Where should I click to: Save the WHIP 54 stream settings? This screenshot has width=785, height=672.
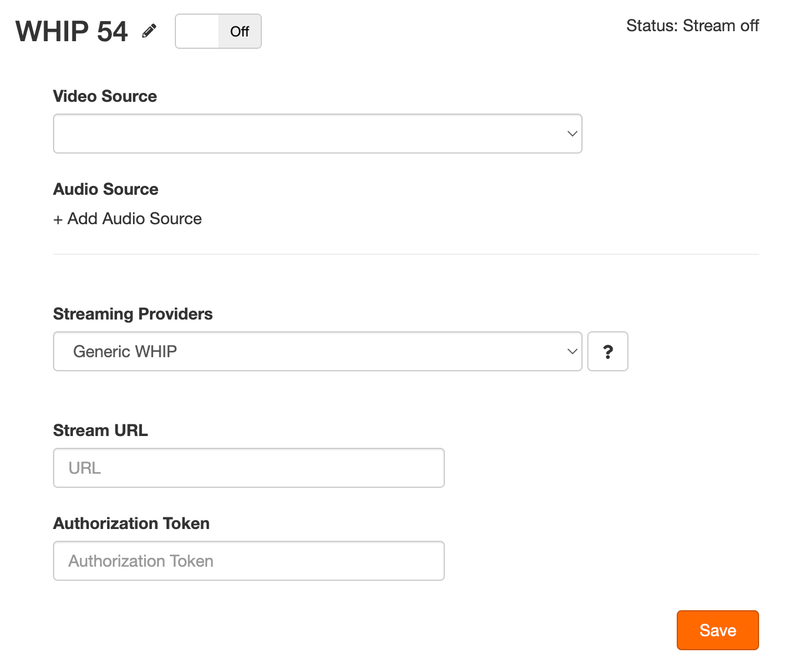pyautogui.click(x=717, y=630)
